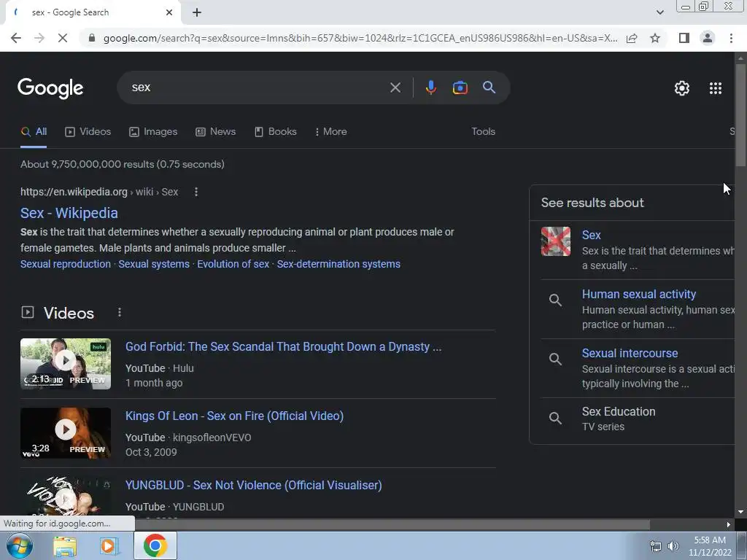Open the network icon in system tray

(656, 546)
